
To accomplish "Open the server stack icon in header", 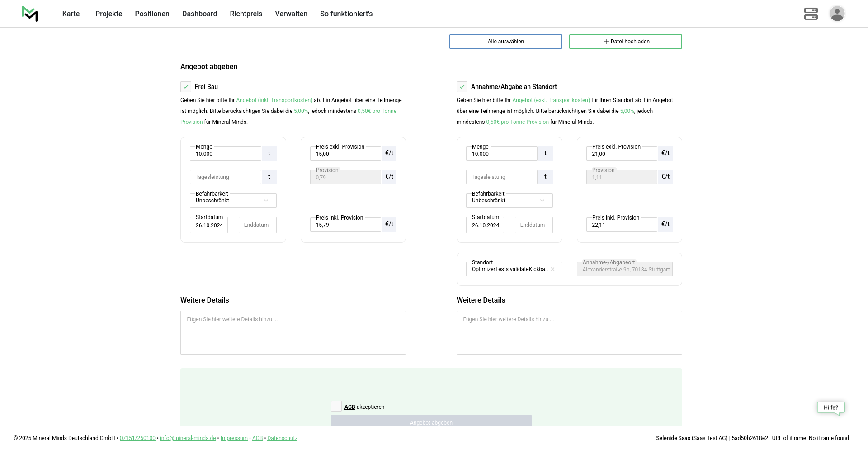I will 811,14.
